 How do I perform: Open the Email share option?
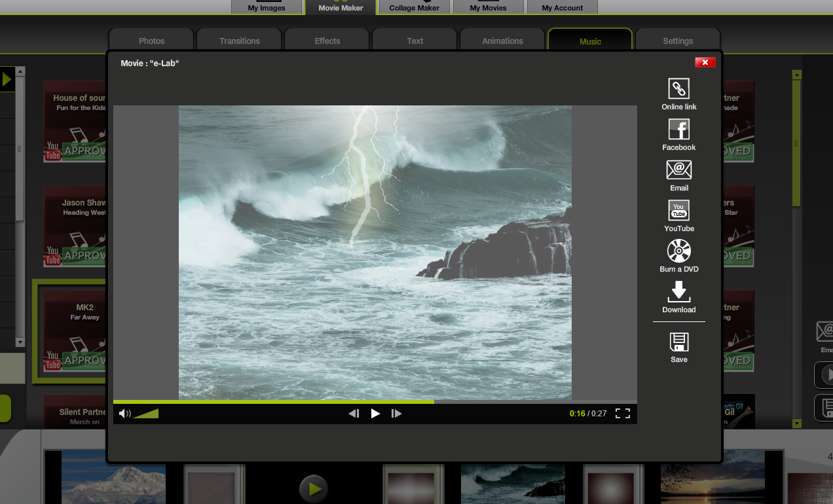[678, 170]
